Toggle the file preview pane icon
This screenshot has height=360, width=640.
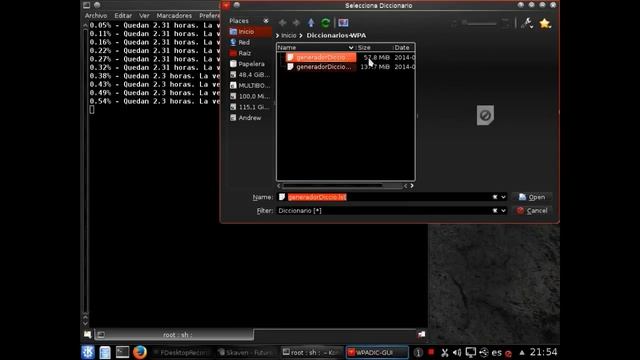(343, 23)
